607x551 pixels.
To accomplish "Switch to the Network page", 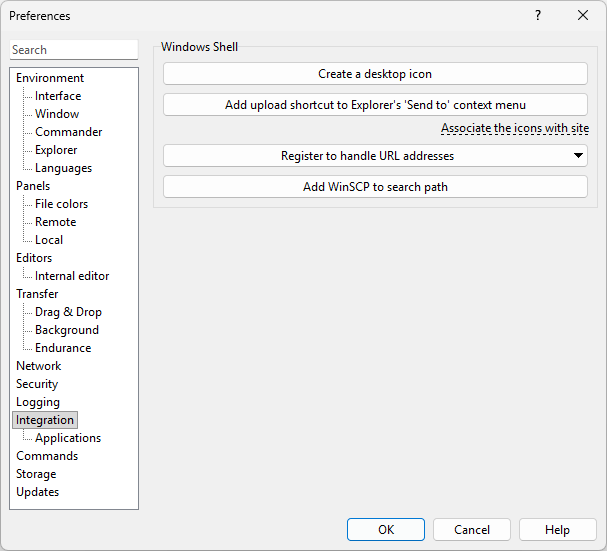I will tap(38, 366).
